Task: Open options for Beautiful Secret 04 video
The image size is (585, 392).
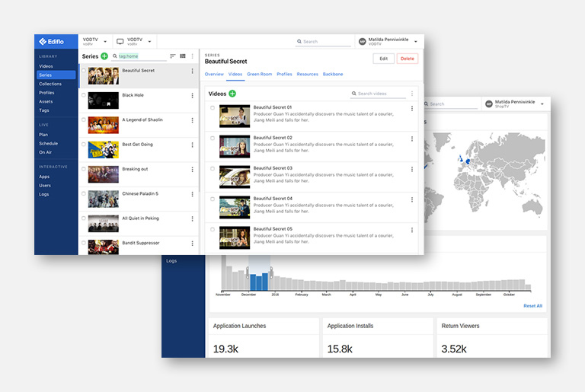Action: (412, 199)
